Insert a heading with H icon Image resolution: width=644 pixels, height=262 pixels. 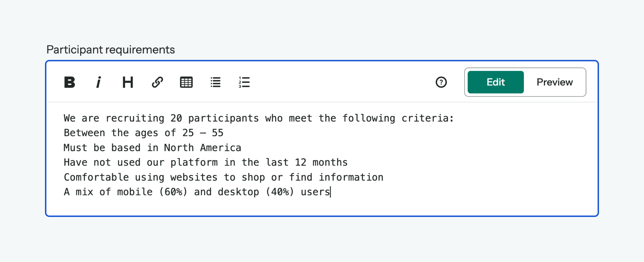tap(128, 82)
